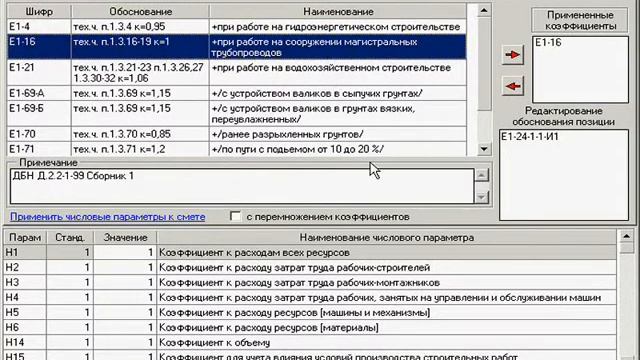
Task: Click the coefficients table scrollbar thumb
Action: click(x=484, y=63)
